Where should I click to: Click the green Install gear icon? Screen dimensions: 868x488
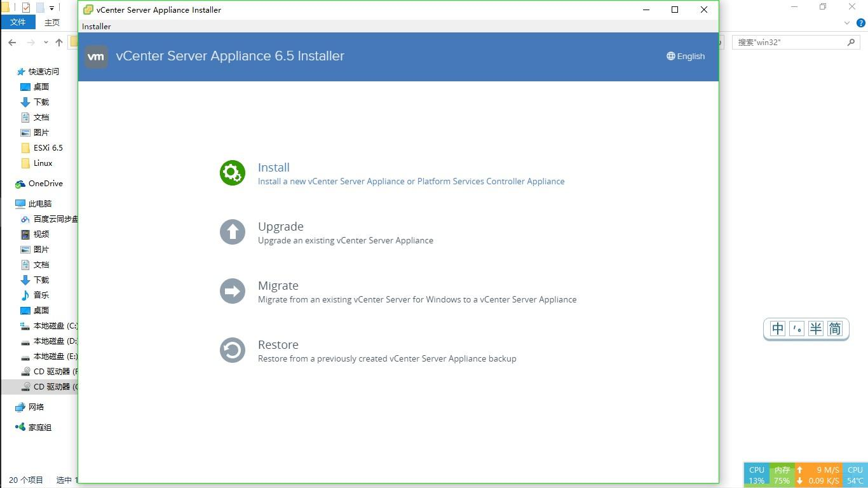(x=233, y=173)
